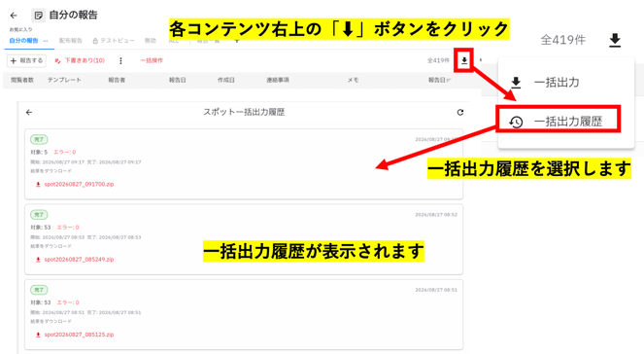
Task: Click the report note icon next to 自分の報告
Action: tap(38, 16)
